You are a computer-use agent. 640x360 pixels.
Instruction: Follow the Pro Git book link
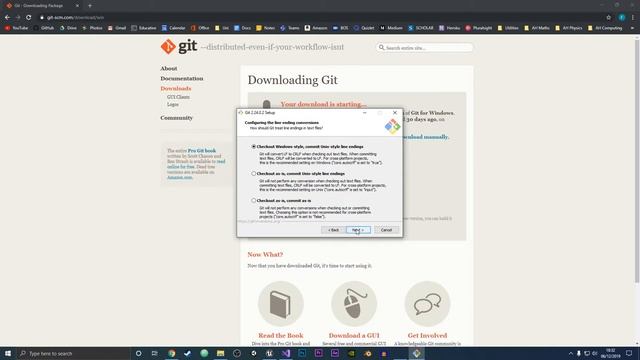tap(202, 151)
